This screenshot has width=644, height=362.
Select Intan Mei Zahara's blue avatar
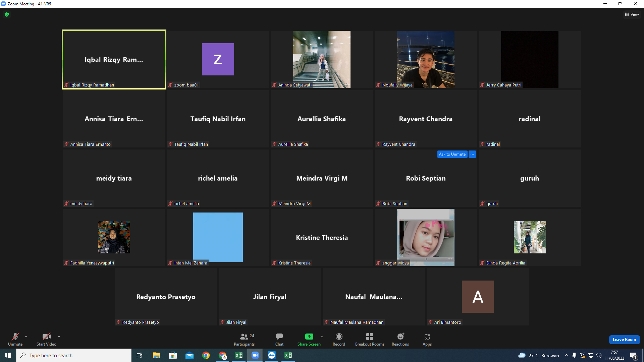218,237
